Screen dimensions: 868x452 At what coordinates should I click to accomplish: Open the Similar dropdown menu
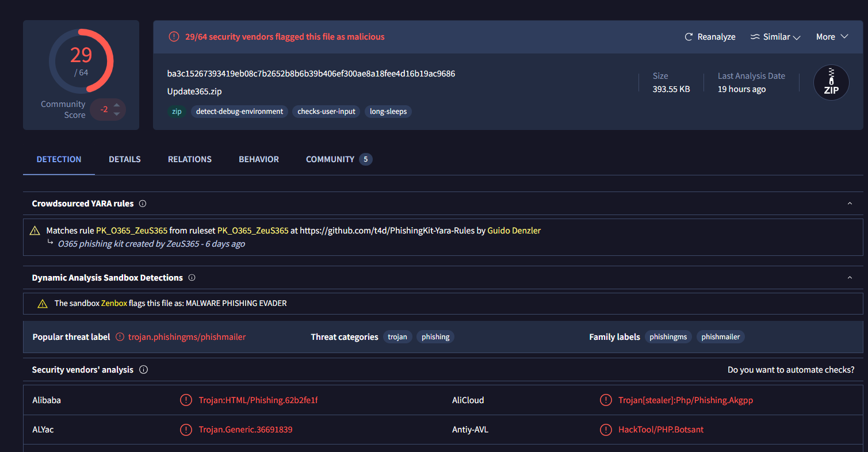coord(775,37)
